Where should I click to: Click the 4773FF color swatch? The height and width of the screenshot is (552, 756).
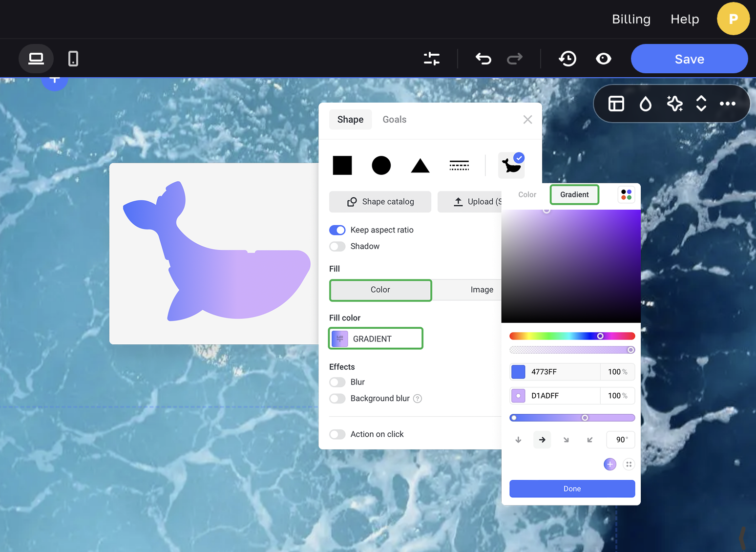click(518, 372)
